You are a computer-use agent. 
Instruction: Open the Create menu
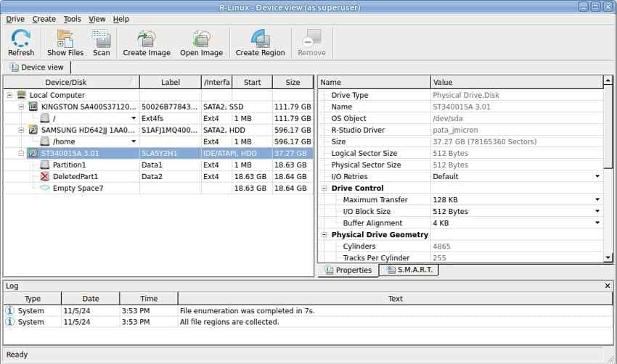pos(44,19)
